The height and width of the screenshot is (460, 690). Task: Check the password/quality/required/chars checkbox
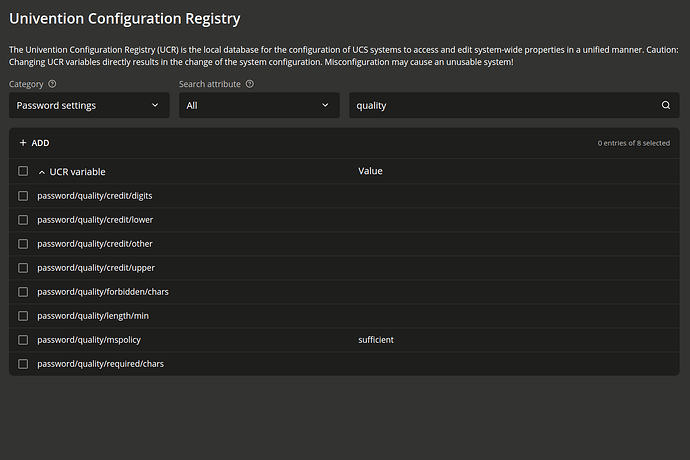click(23, 364)
